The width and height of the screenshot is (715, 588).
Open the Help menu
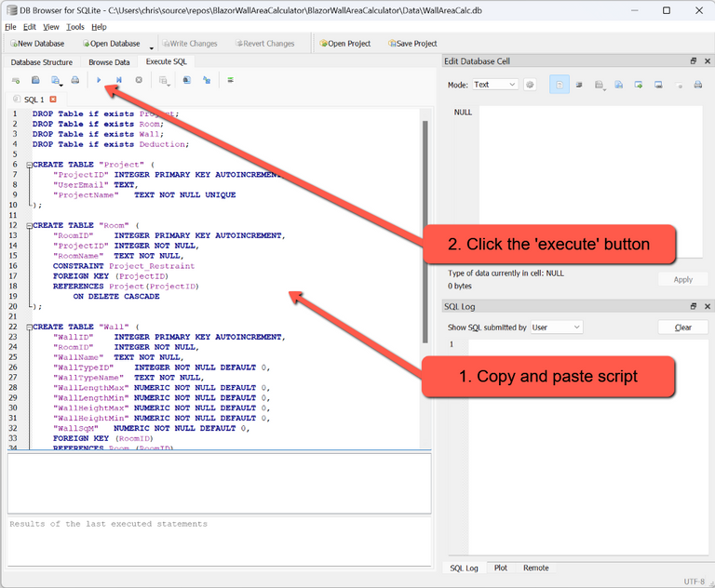99,27
